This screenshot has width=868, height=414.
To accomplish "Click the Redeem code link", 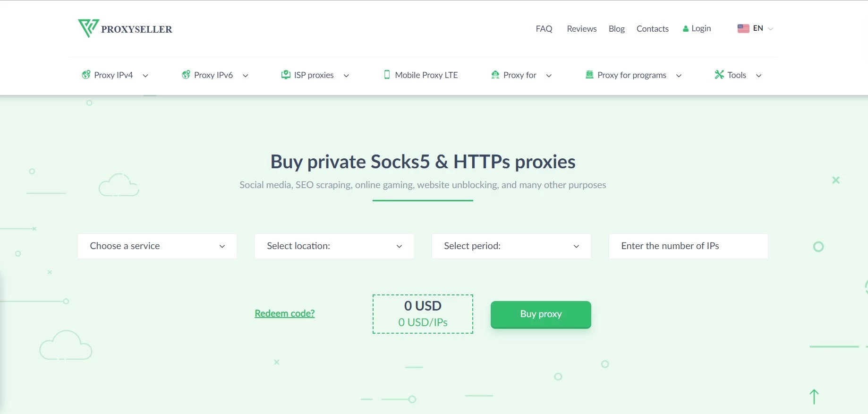I will pyautogui.click(x=285, y=313).
